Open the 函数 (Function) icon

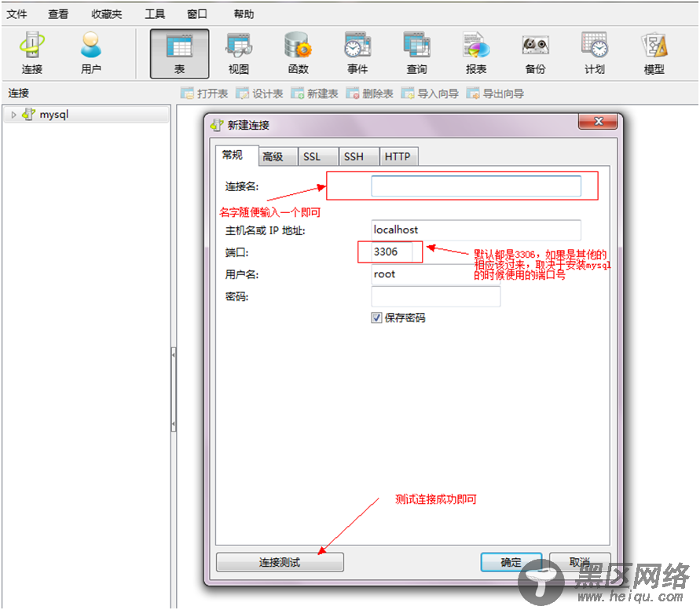(299, 53)
